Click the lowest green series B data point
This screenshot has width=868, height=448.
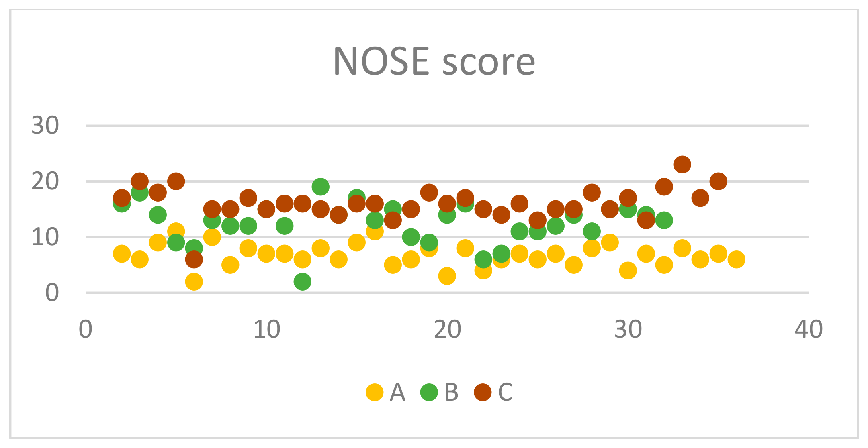point(302,281)
